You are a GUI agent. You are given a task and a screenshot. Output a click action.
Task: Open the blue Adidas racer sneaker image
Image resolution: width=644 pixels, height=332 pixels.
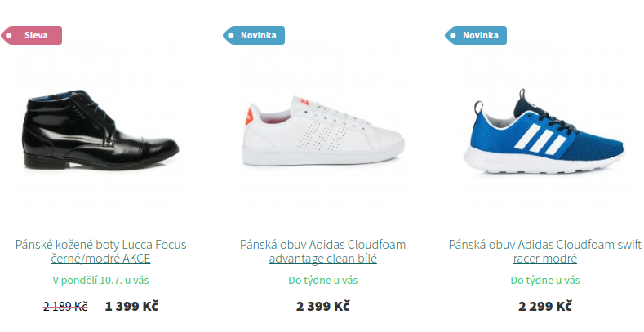544,131
